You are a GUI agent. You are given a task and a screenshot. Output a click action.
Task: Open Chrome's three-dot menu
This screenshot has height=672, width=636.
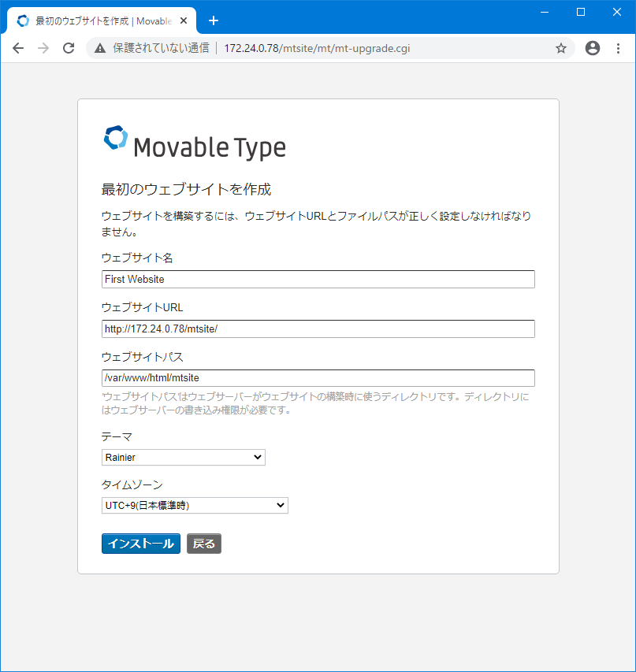[619, 48]
